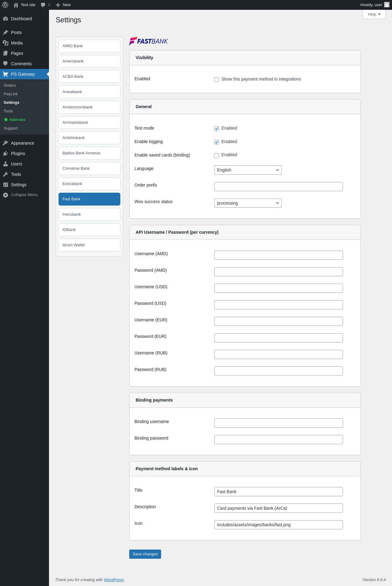Uncheck the Test mode Enabled checkbox
Image resolution: width=392 pixels, height=586 pixels.
point(217,129)
